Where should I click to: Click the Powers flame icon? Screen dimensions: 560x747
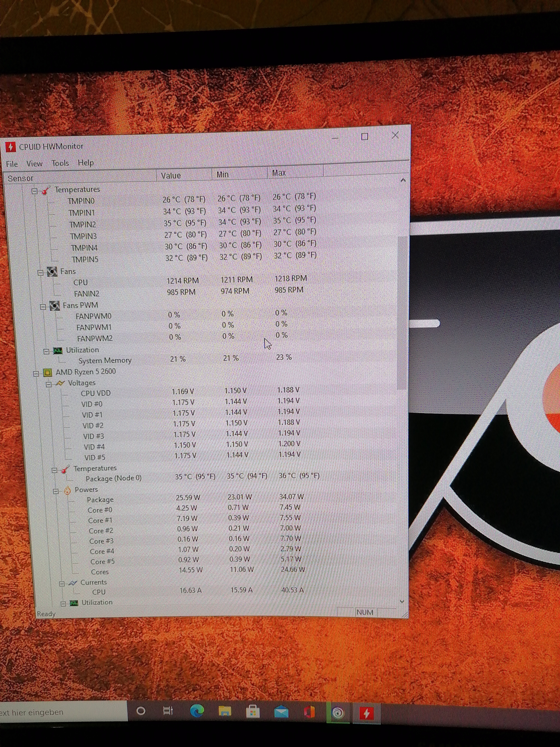click(67, 490)
